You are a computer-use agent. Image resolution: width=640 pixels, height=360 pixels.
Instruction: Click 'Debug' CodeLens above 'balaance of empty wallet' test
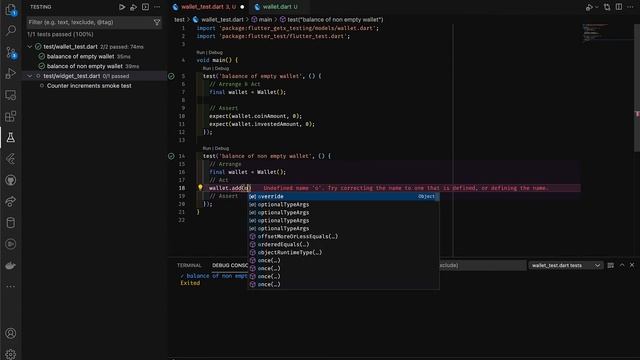click(x=222, y=68)
